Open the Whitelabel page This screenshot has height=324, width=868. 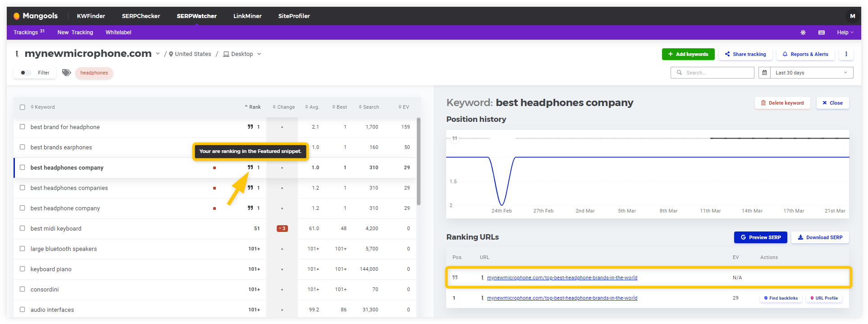coord(119,32)
